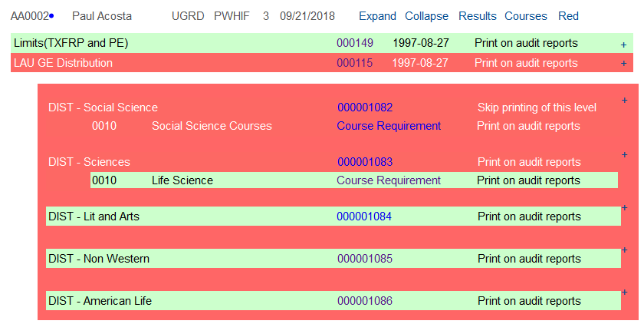Click plus icon beside DIST - Social Science

click(624, 100)
